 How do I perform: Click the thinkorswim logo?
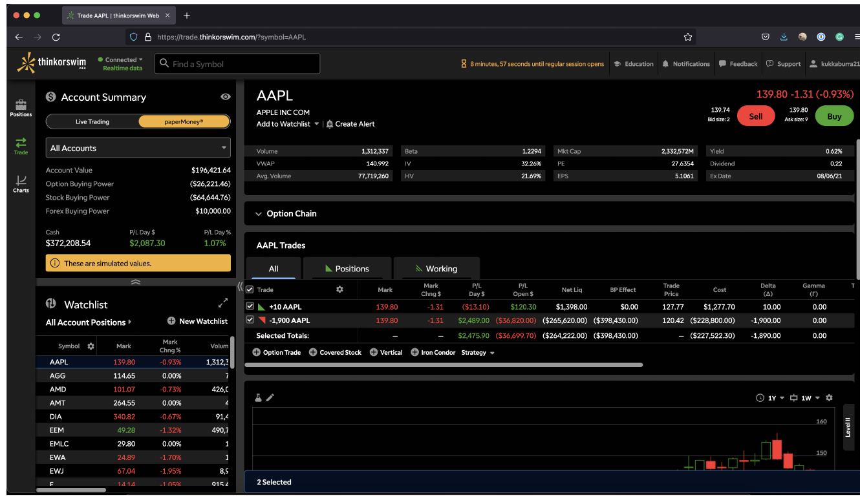click(x=51, y=63)
